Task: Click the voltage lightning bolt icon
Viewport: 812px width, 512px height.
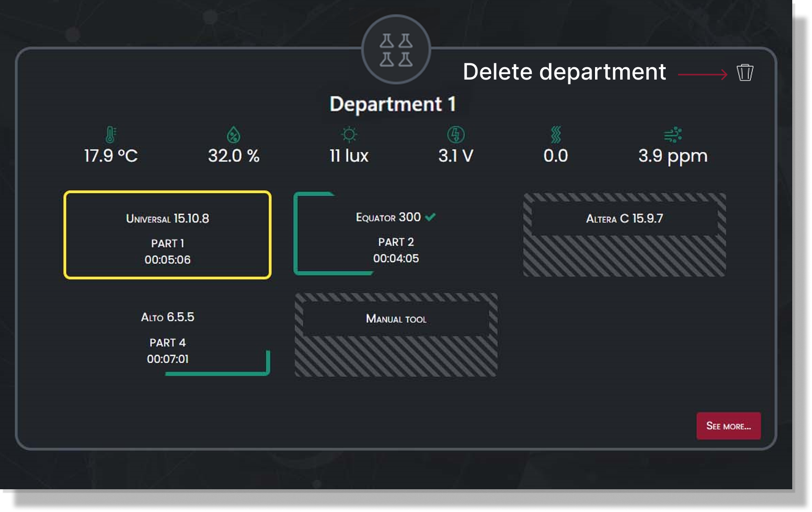Action: point(456,134)
